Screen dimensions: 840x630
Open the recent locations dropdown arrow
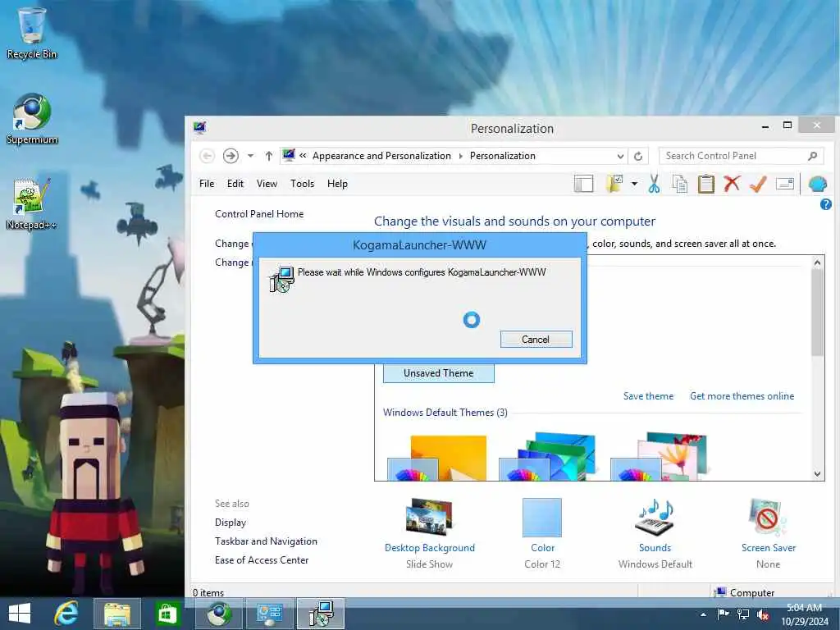(x=250, y=156)
